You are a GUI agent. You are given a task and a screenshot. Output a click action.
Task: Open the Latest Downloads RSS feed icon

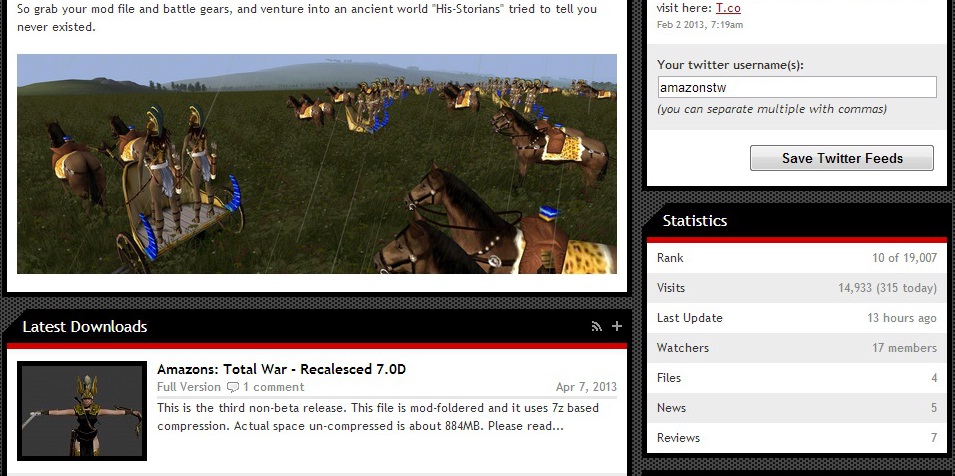(597, 326)
